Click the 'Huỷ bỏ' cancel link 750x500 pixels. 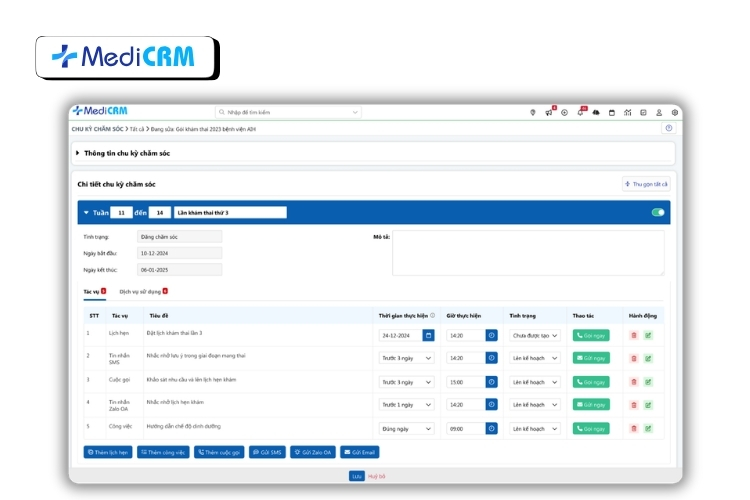[376, 476]
